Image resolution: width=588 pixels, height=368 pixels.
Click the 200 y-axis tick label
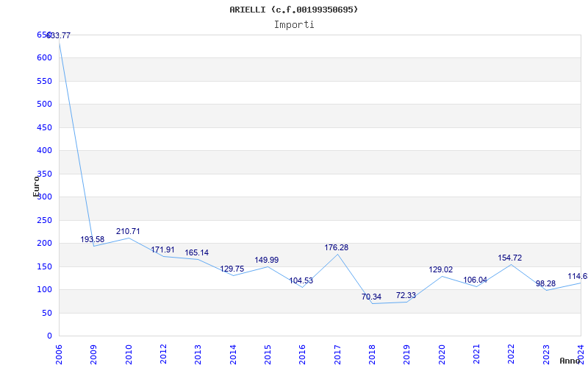(x=44, y=244)
